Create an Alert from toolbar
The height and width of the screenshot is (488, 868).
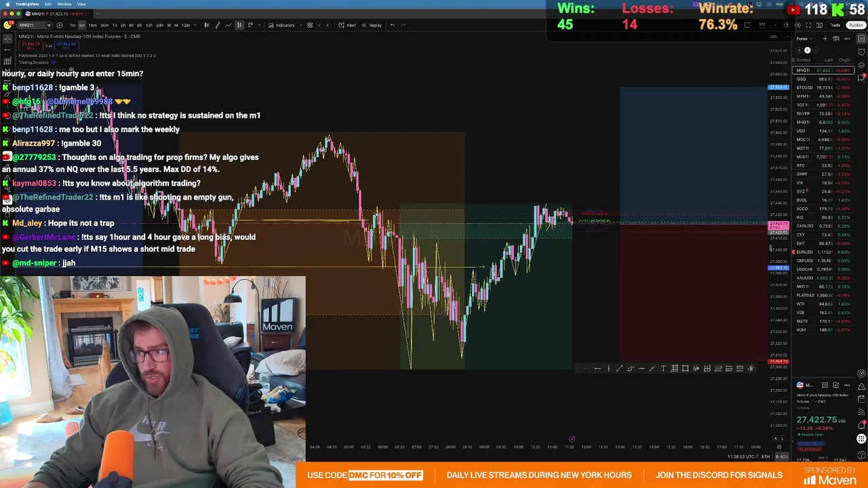coord(347,25)
